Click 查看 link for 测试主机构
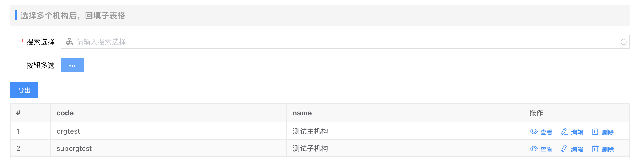 (546, 132)
